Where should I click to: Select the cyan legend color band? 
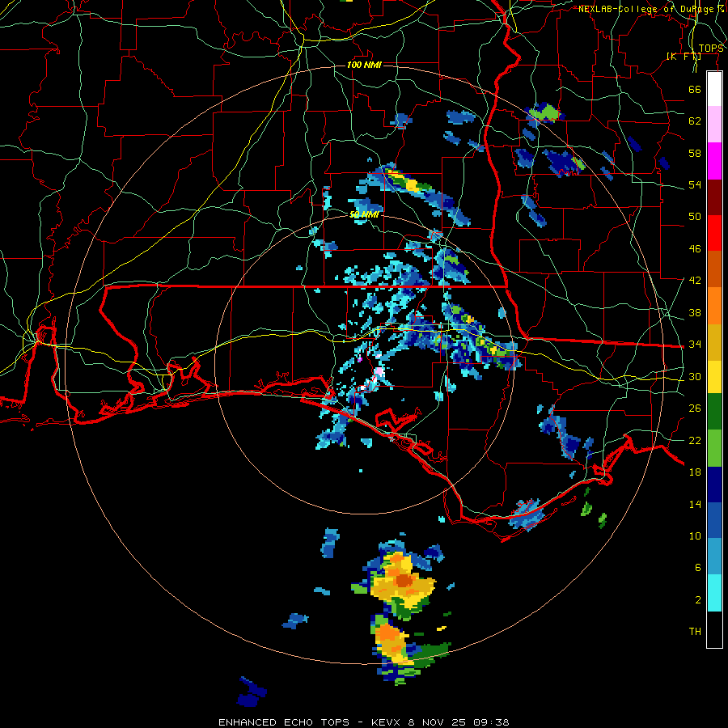click(x=714, y=593)
